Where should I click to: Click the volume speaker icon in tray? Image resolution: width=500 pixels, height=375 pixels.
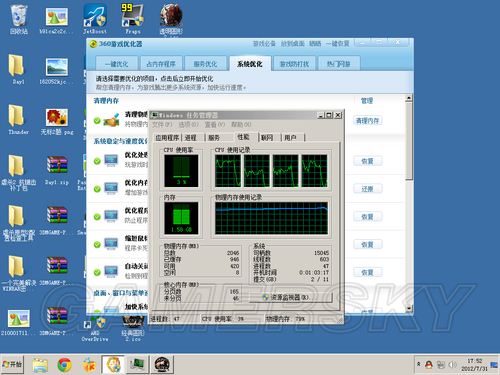pyautogui.click(x=452, y=365)
